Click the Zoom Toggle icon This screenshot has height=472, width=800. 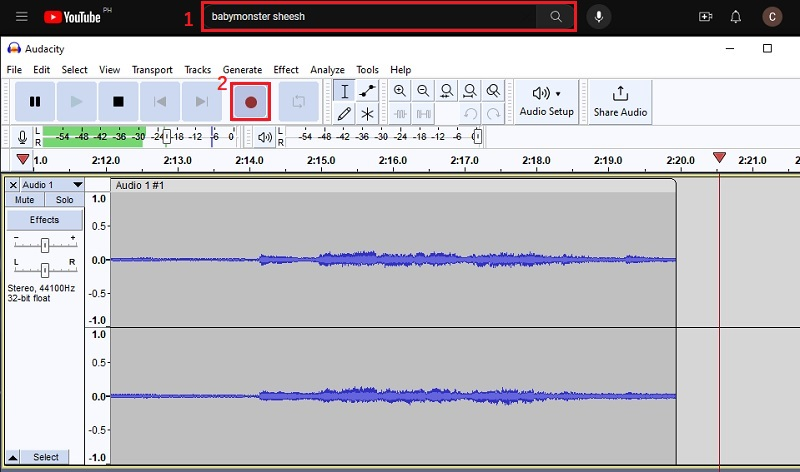(x=493, y=91)
